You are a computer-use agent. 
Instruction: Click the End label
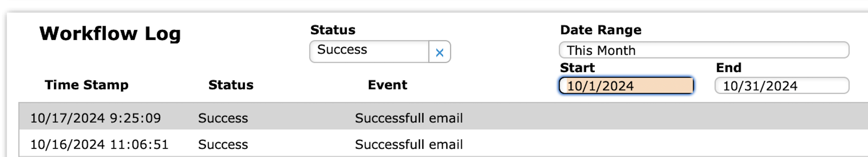728,68
